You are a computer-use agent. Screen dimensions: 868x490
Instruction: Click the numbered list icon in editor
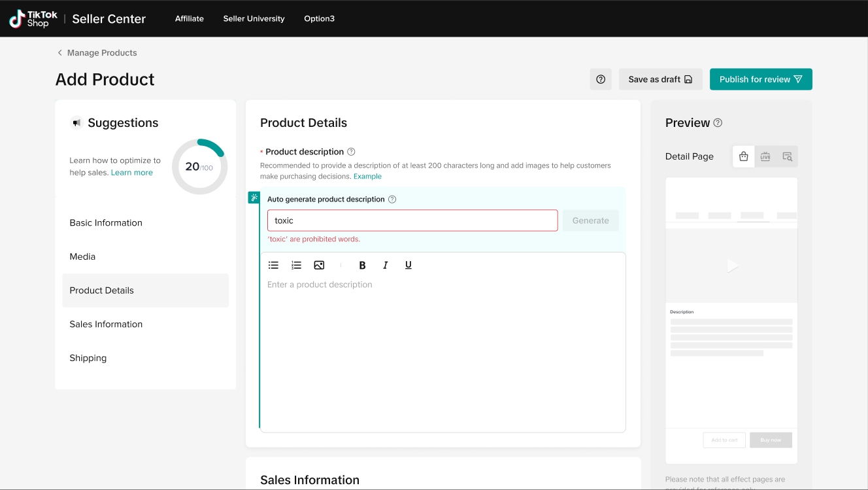pyautogui.click(x=296, y=265)
